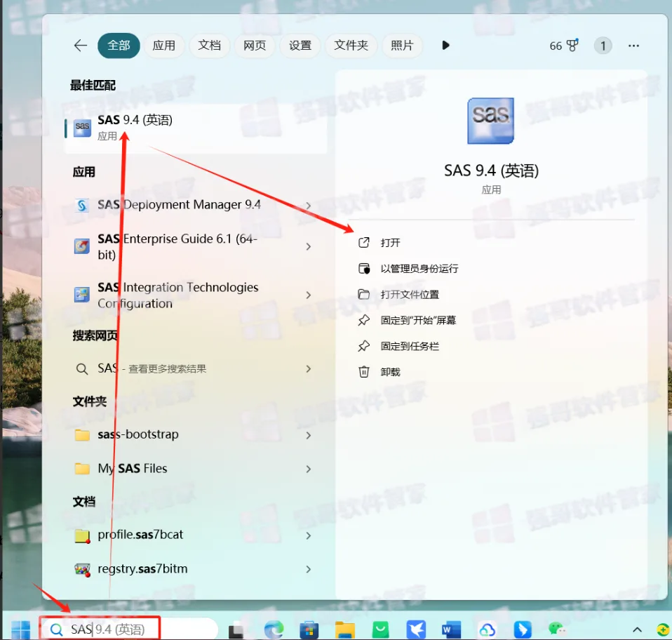Expand SAS Deployment Manager 9.4 chevron
Screen dimensions: 672x640
coord(309,206)
